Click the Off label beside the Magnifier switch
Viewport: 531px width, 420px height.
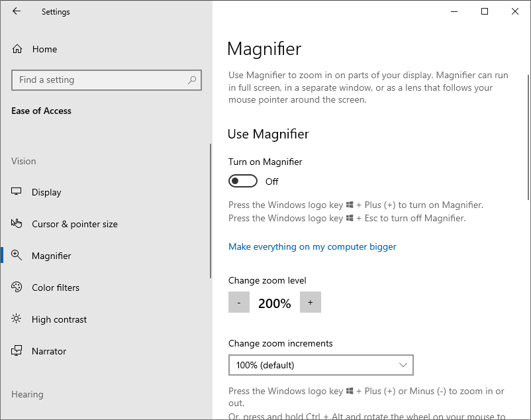tap(272, 182)
